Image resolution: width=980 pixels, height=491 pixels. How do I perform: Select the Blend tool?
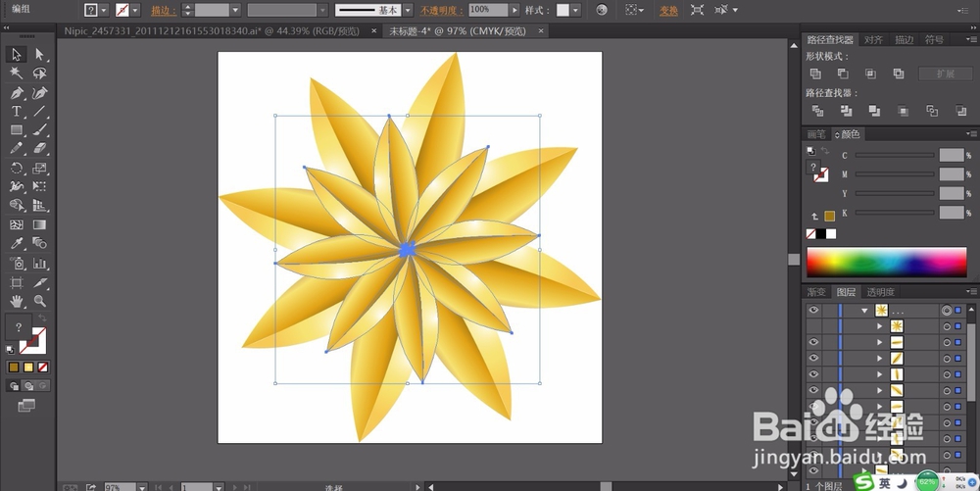(40, 243)
